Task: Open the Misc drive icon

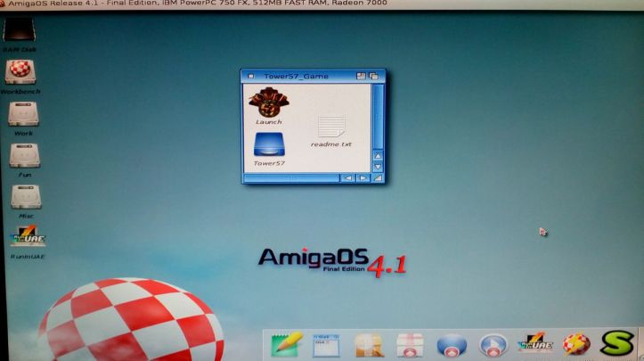Action: [x=24, y=197]
